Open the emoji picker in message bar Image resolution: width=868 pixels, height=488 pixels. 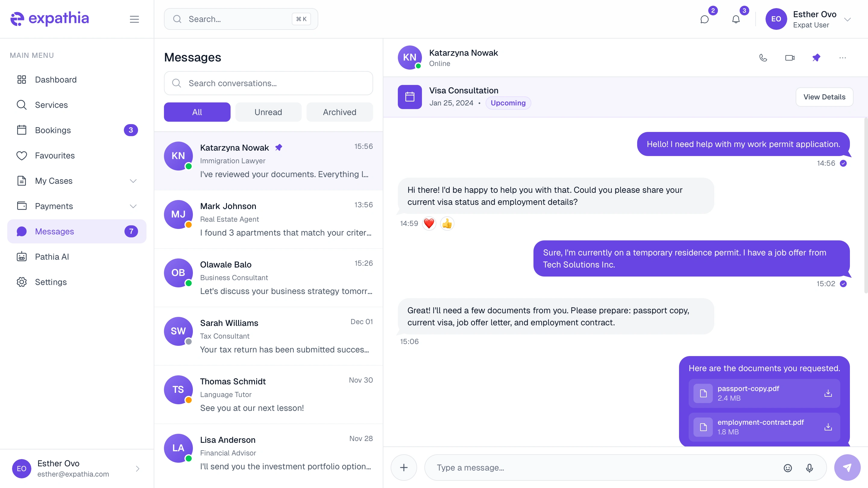coord(788,468)
